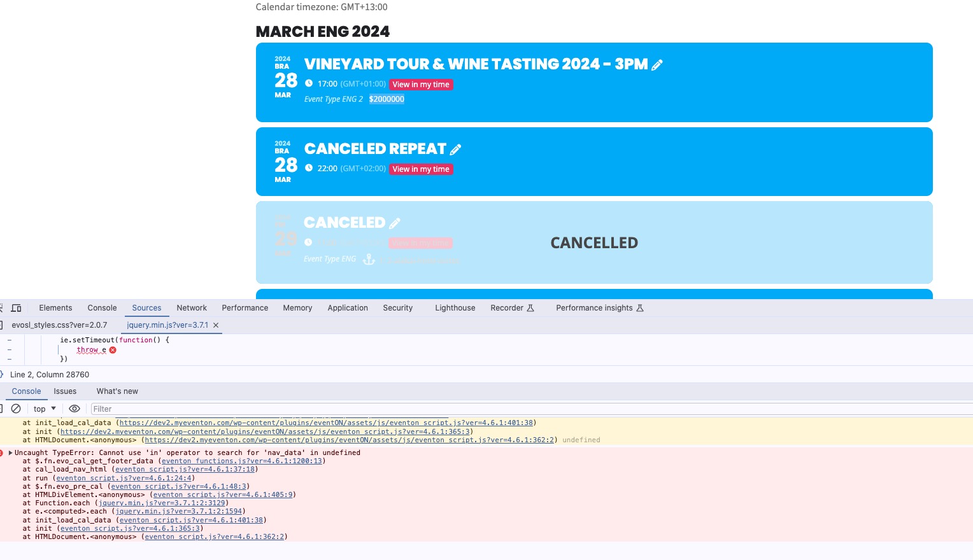This screenshot has height=560, width=973.
Task: Click the pencil edit icon beside Canceled Repeat
Action: 455,150
